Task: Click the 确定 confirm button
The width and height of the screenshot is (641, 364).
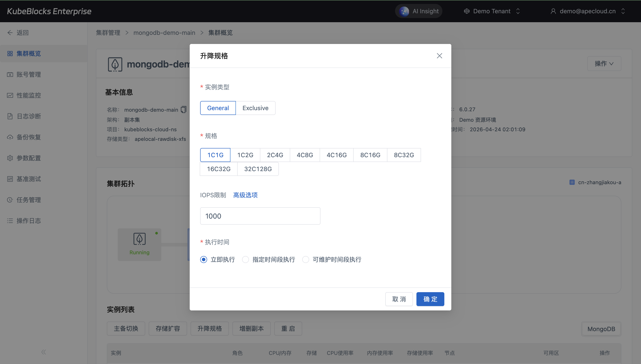Action: (x=430, y=299)
